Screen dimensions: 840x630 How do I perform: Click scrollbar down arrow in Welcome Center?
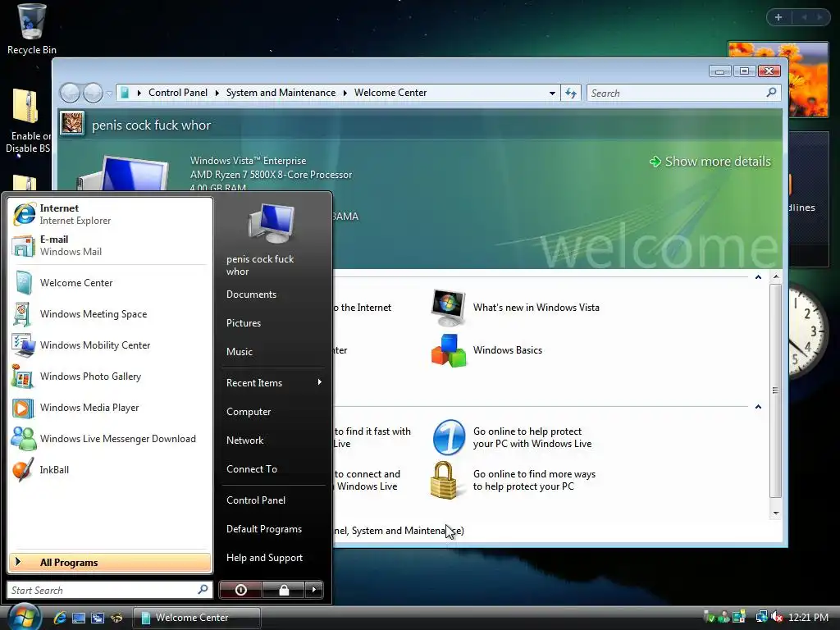[776, 514]
